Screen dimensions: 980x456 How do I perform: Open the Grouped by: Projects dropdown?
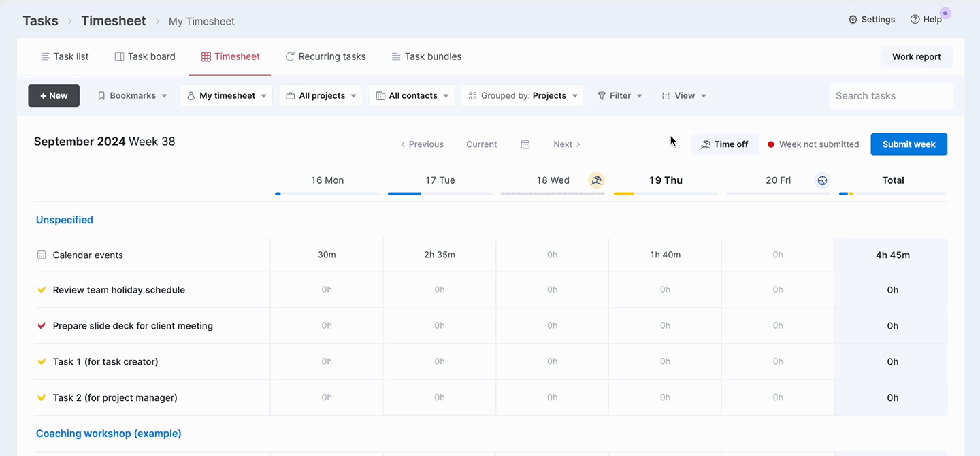(x=523, y=96)
